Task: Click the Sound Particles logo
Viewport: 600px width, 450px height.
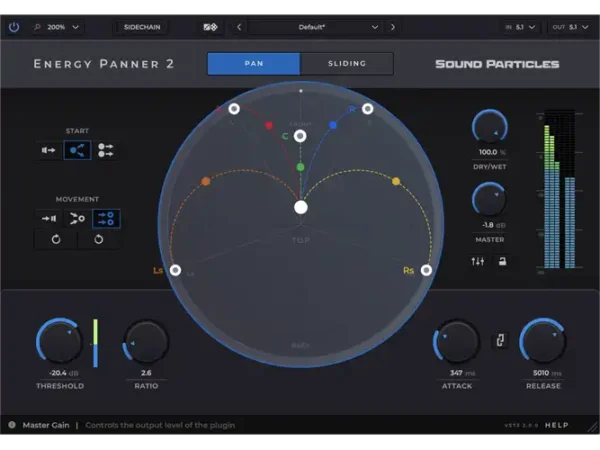Action: pos(497,64)
